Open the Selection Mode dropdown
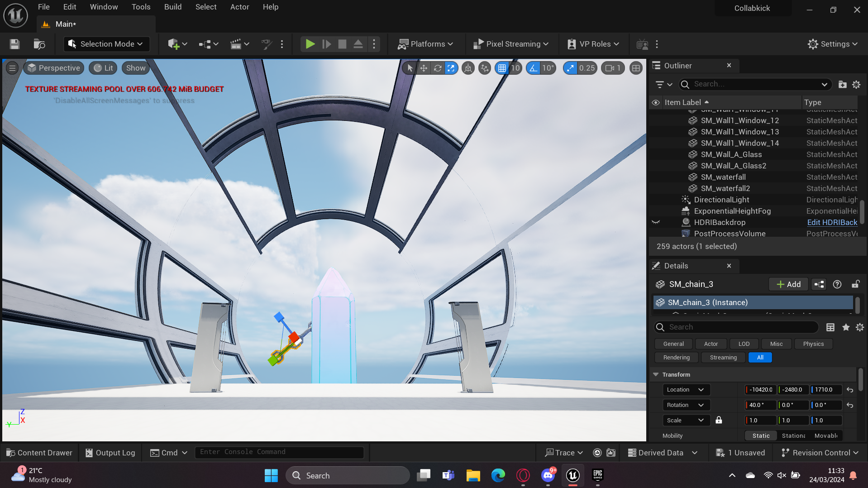The width and height of the screenshot is (868, 488). 106,44
